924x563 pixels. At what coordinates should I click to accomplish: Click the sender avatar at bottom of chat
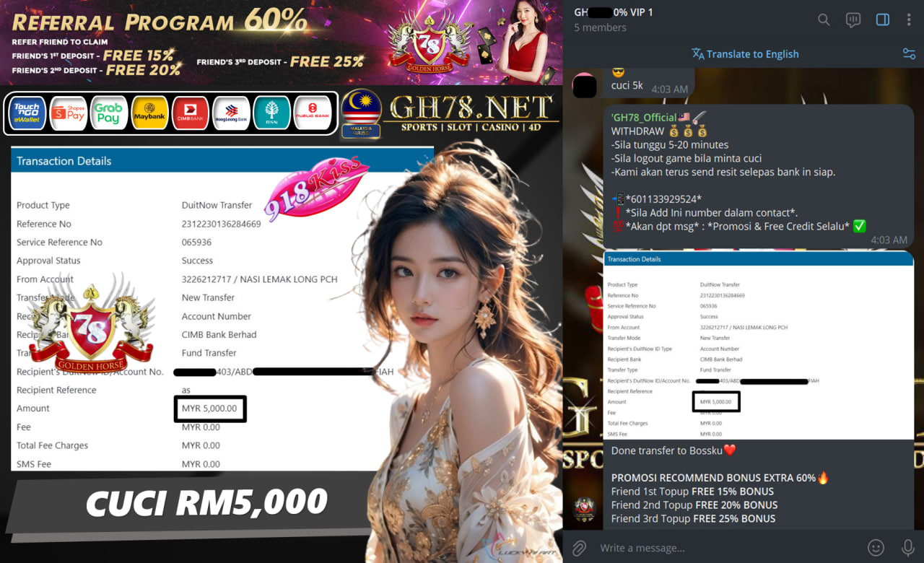click(x=584, y=510)
